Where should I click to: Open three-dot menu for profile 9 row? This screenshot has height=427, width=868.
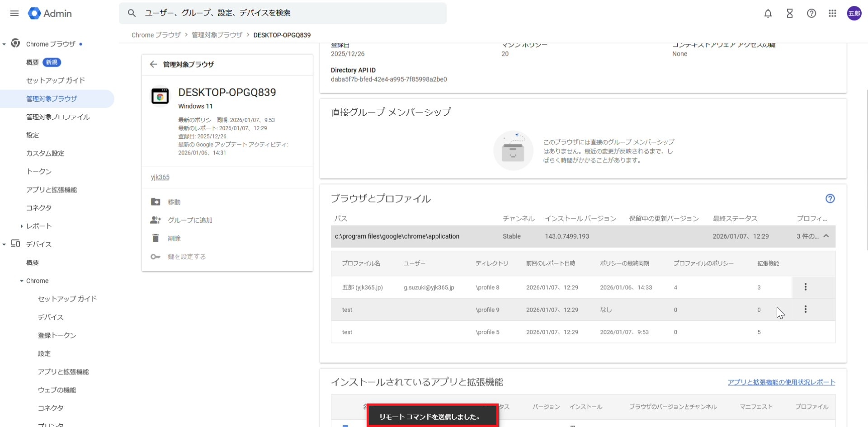click(805, 310)
